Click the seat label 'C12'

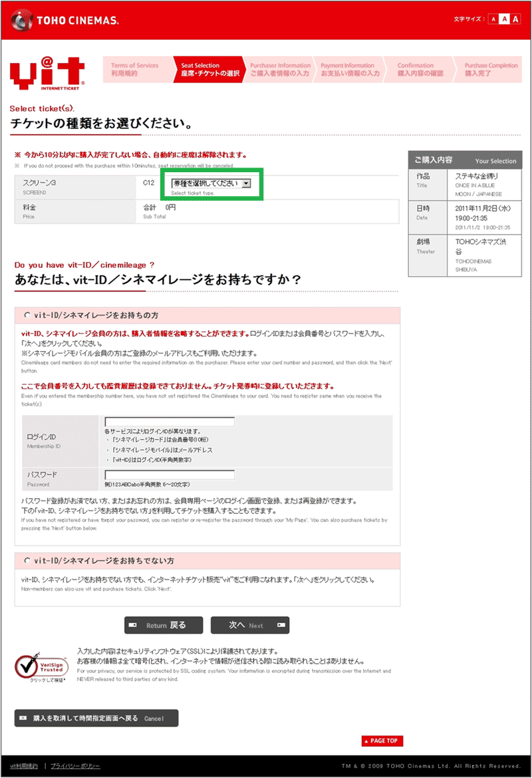pyautogui.click(x=148, y=183)
